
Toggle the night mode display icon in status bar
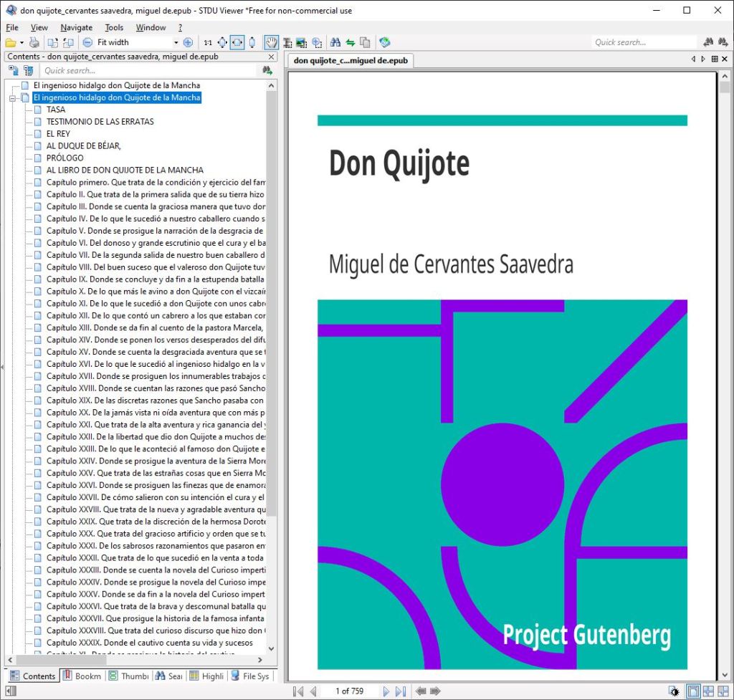click(x=675, y=691)
